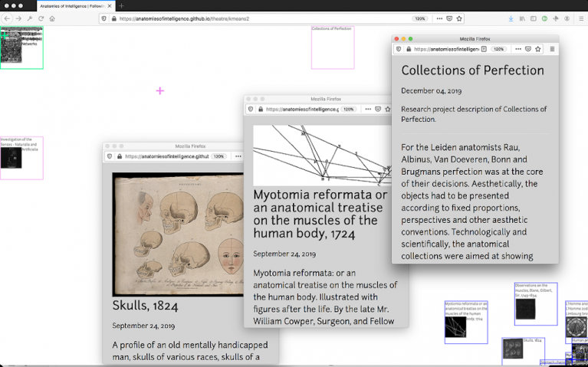Click the star icon in the Collections of Perfection popup

point(538,49)
